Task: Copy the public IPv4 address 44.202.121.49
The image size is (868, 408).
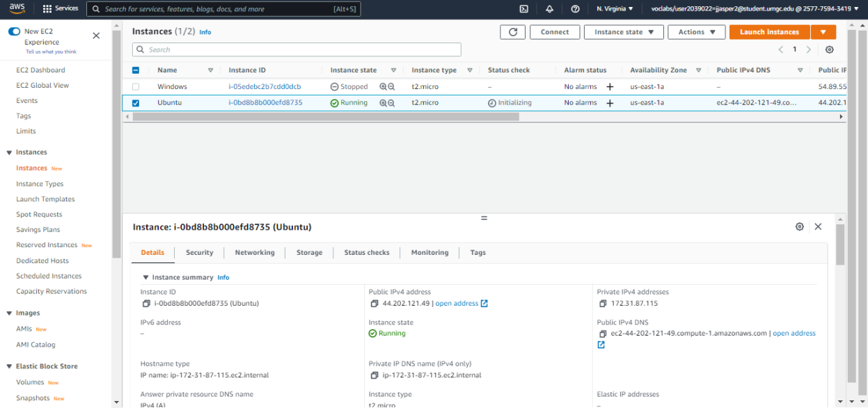Action: pos(374,304)
